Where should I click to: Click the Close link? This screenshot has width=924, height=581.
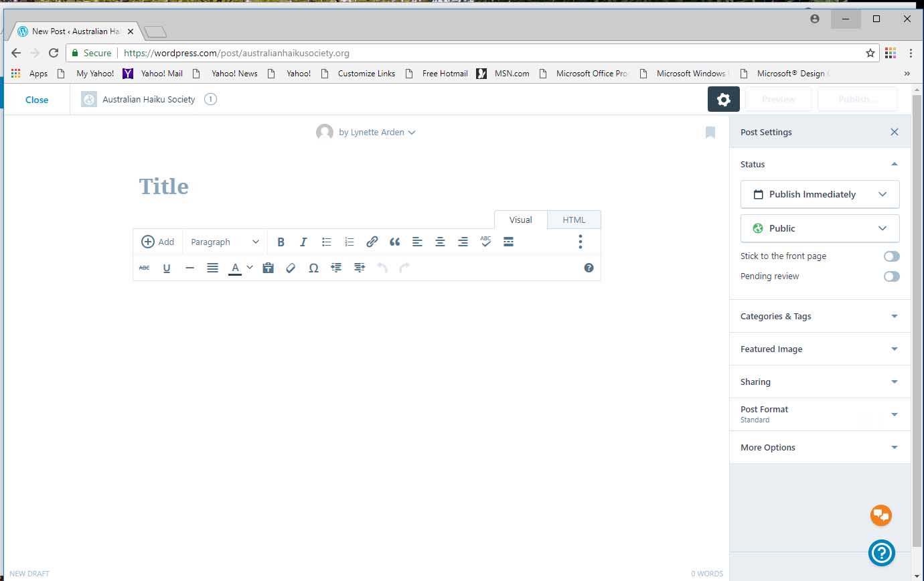[37, 100]
